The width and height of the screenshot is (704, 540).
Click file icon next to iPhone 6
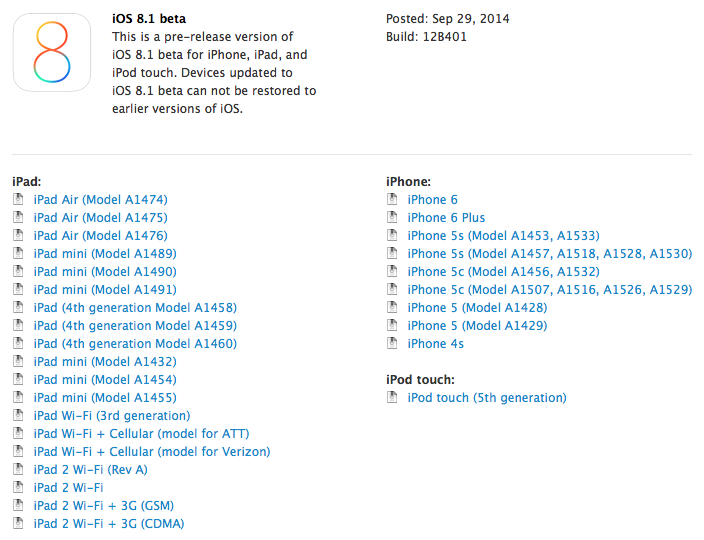[391, 200]
